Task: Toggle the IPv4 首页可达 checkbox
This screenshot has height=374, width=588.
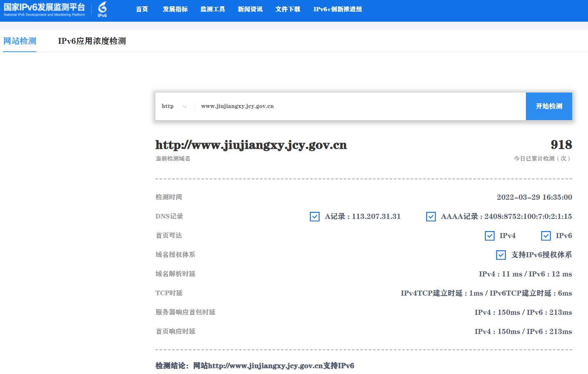Action: pos(490,236)
